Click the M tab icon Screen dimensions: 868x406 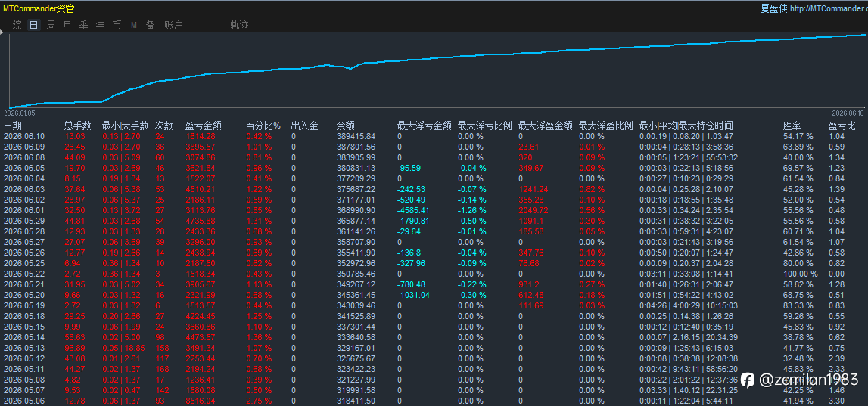click(134, 26)
